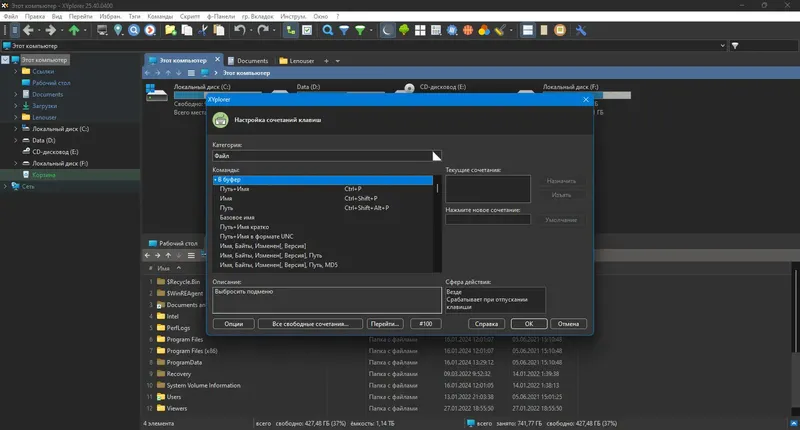Confirm dialog with OK button
This screenshot has height=430, width=800.
(x=529, y=324)
